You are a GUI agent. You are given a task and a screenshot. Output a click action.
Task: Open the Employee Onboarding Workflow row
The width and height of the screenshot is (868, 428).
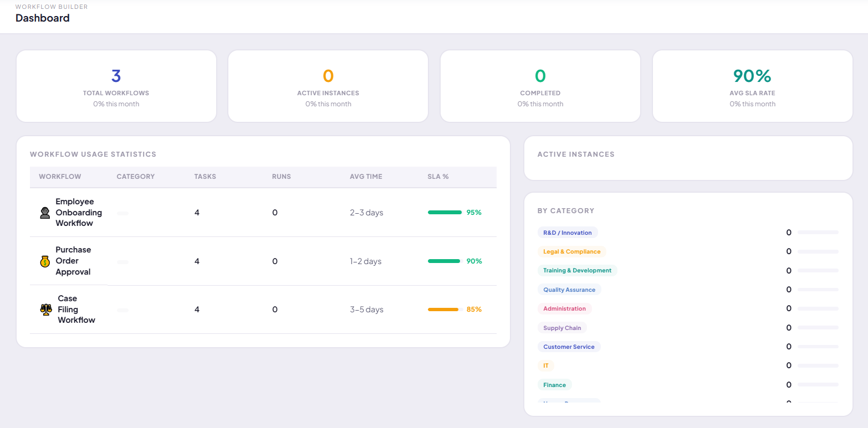[x=263, y=213]
